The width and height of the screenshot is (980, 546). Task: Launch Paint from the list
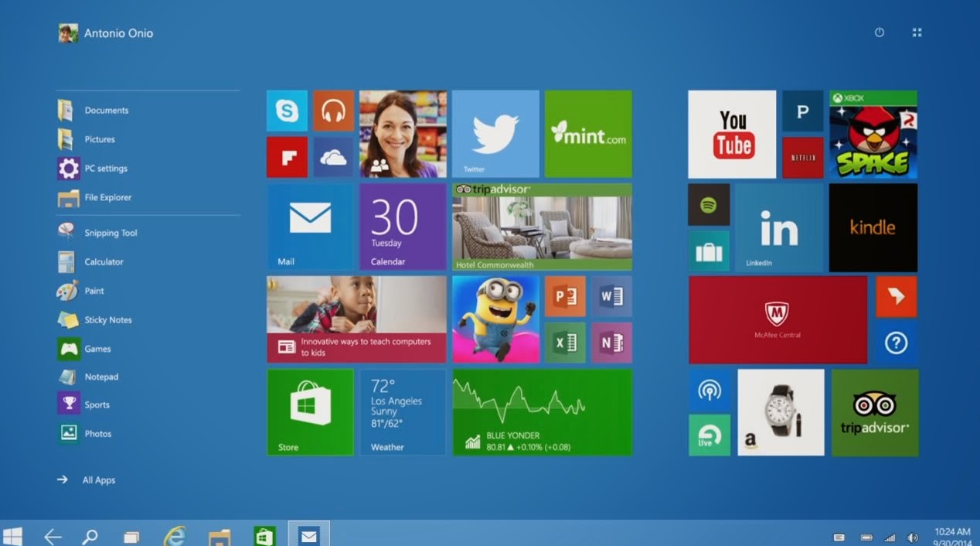pos(82,291)
